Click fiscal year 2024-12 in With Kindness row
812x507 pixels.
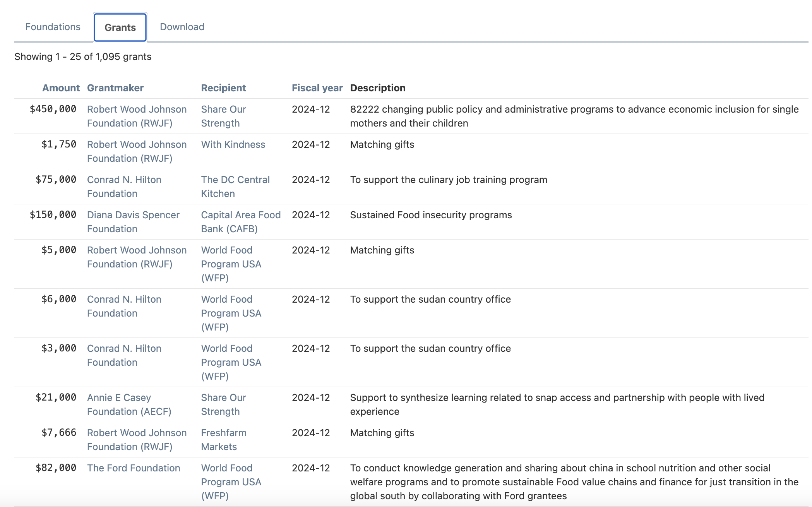311,144
